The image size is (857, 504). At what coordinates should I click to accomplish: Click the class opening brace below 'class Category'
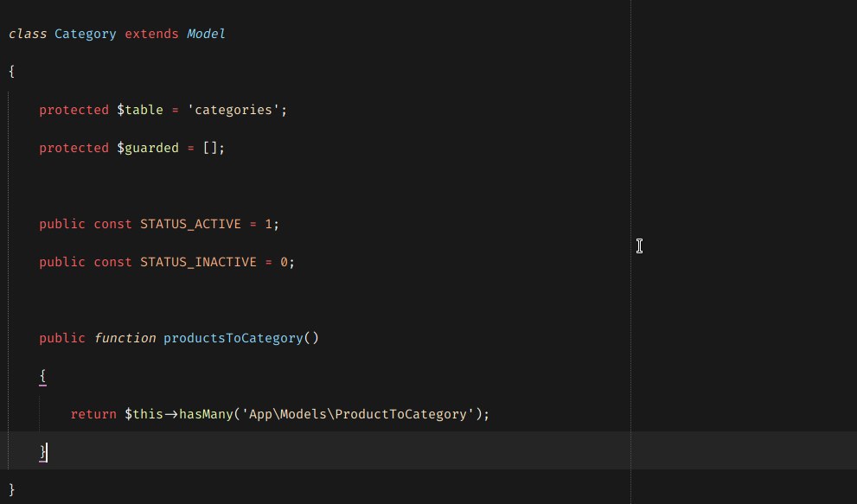(11, 72)
